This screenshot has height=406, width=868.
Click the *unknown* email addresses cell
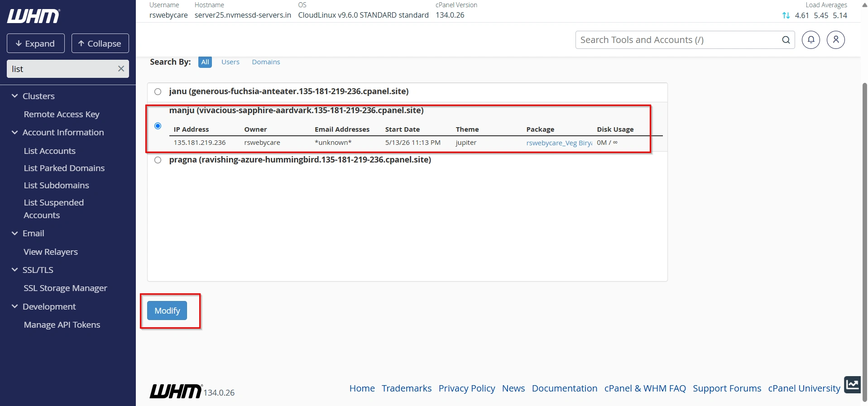pos(333,143)
